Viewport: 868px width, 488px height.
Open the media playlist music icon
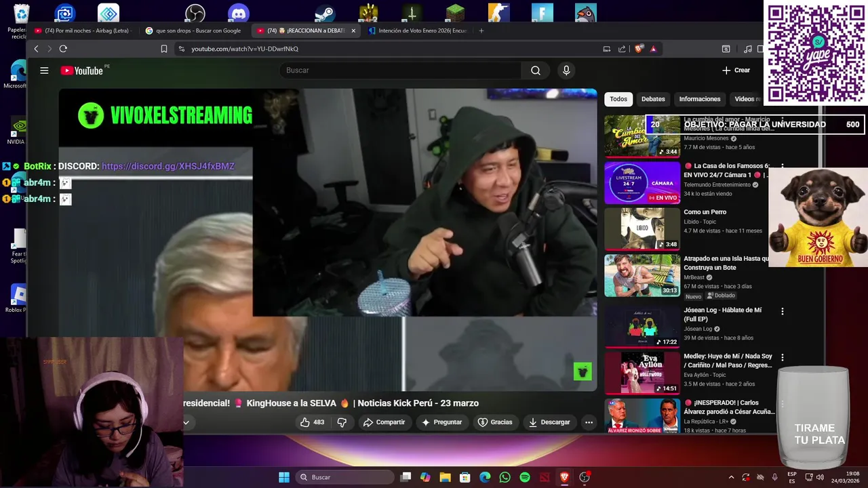(747, 49)
